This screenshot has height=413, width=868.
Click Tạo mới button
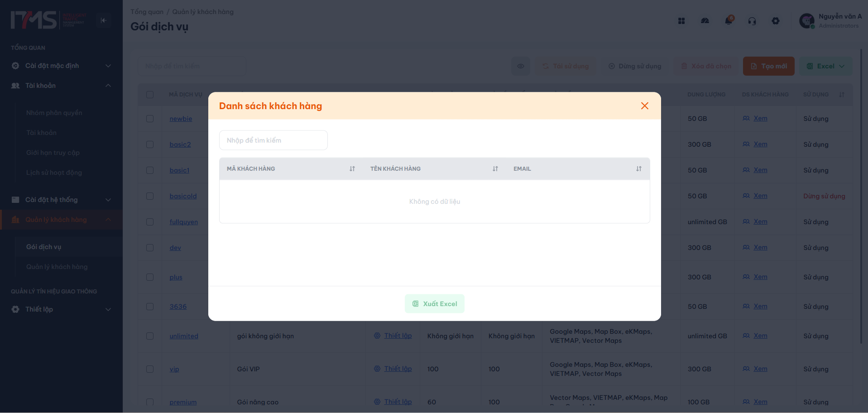[x=769, y=66]
